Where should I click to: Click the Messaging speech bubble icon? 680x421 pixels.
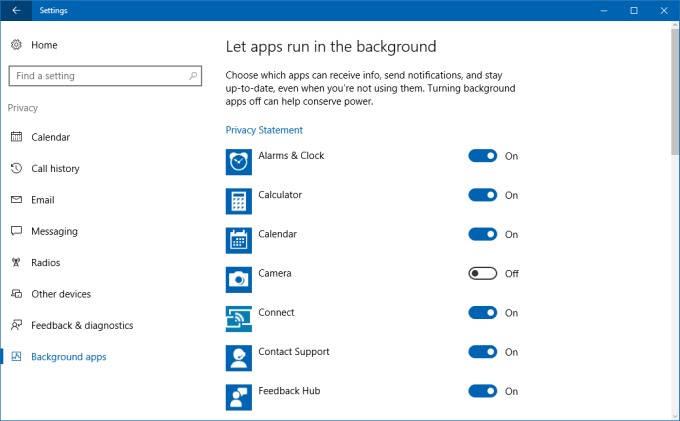pyautogui.click(x=16, y=231)
